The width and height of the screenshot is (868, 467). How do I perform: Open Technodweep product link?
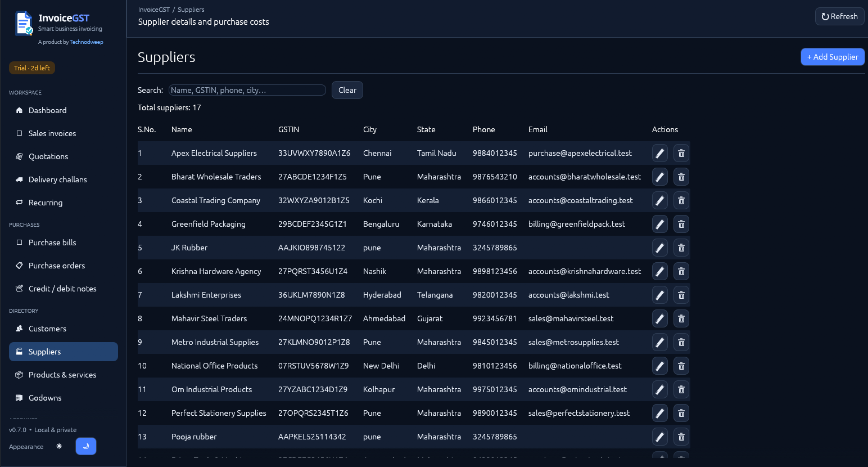87,42
